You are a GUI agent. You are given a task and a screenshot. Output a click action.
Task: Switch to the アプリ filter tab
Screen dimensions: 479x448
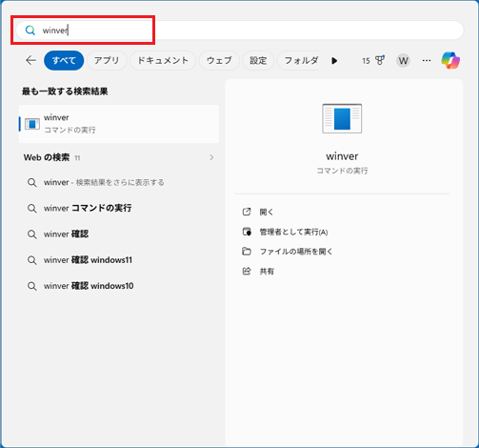pyautogui.click(x=107, y=60)
